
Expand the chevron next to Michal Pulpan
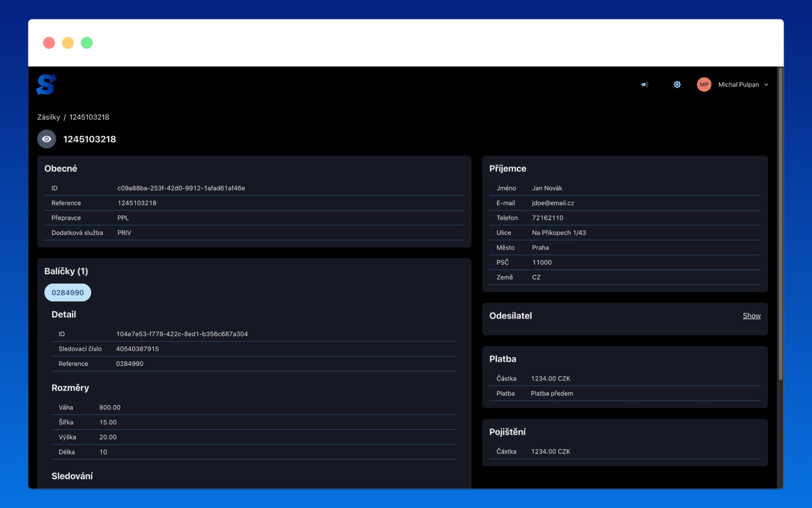(766, 85)
